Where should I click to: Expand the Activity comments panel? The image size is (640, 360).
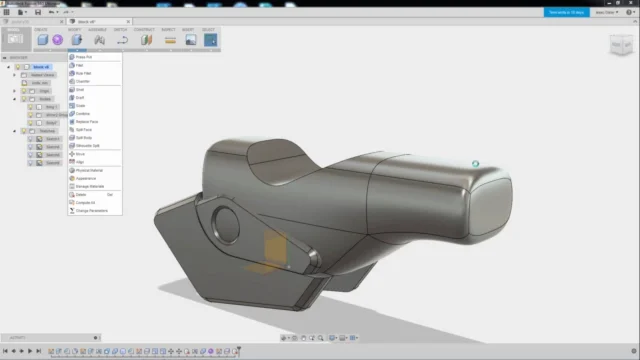96,338
